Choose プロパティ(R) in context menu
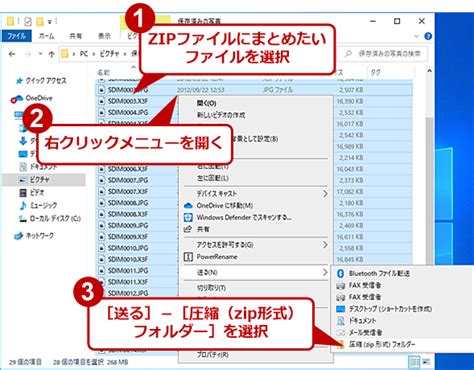The height and width of the screenshot is (370, 474). [213, 355]
